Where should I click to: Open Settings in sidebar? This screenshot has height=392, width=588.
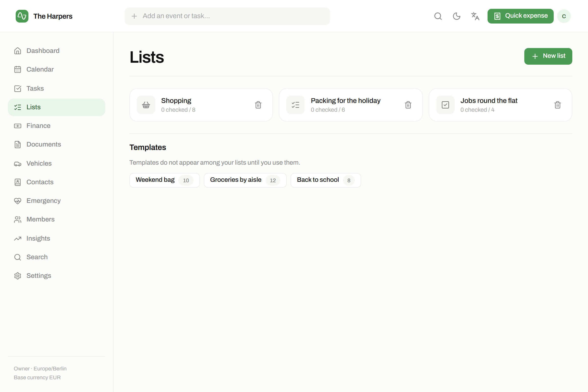pyautogui.click(x=57, y=276)
